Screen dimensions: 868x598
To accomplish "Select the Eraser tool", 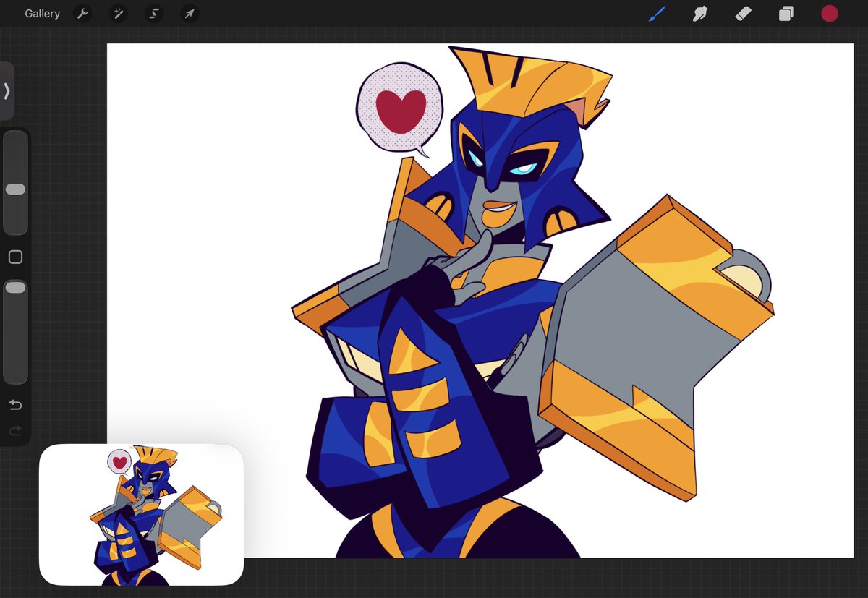I will [743, 14].
